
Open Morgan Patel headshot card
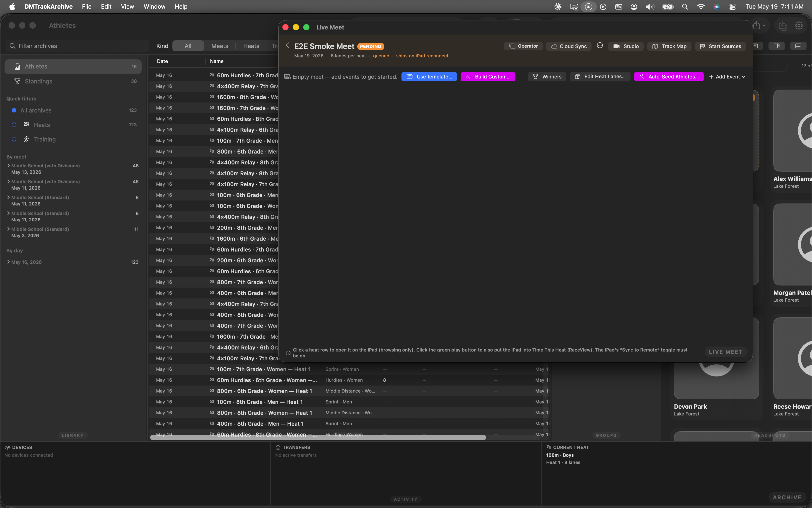(x=793, y=253)
